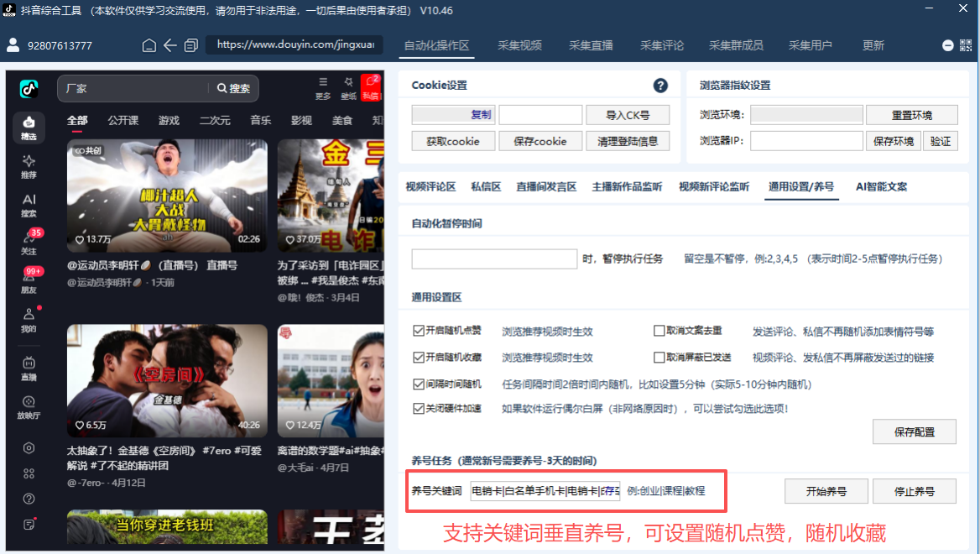This screenshot has height=554, width=980.
Task: Click the QR code icon at top right
Action: 966,45
